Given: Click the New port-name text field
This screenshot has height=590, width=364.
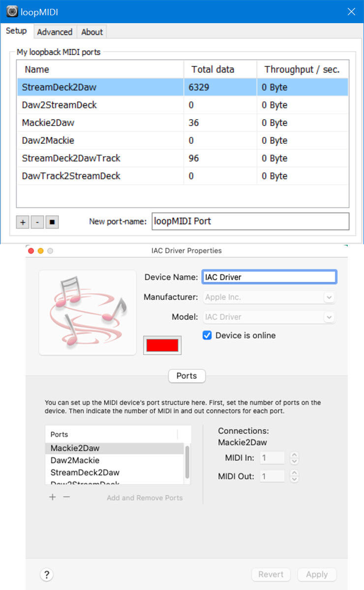Looking at the screenshot, I should coord(250,221).
